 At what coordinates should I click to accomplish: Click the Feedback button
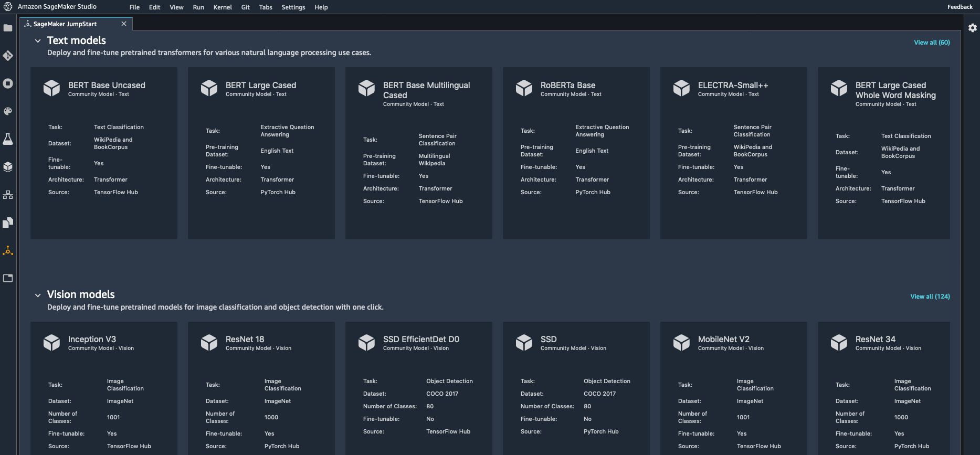click(960, 7)
